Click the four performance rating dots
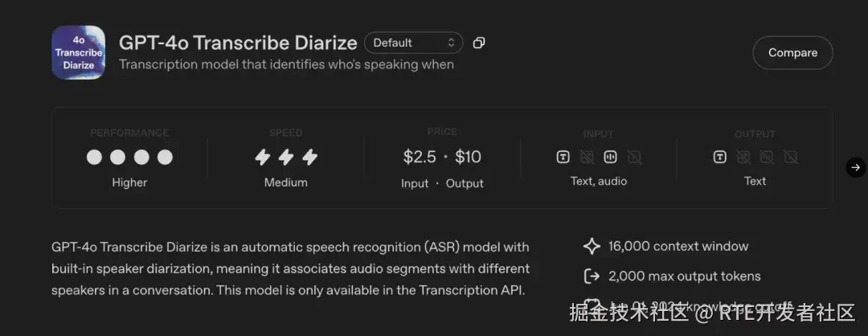 click(x=129, y=158)
